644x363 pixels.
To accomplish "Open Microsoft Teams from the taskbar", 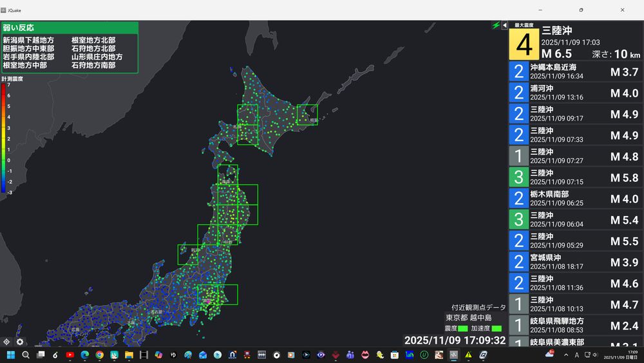I will (x=350, y=355).
